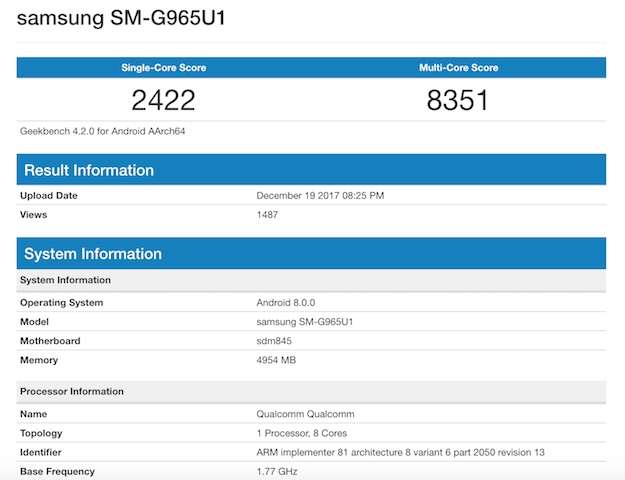The height and width of the screenshot is (480, 625).
Task: Click the 'Views' row label
Action: click(x=33, y=214)
